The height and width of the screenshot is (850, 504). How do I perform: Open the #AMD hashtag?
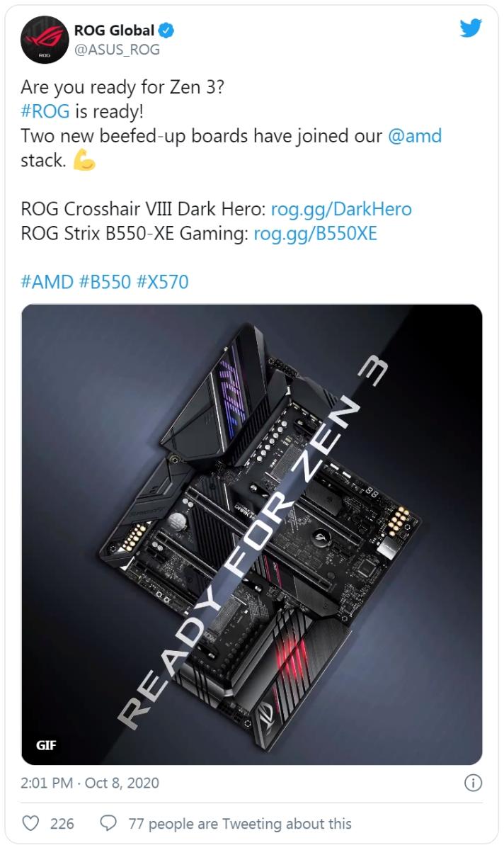coord(47,282)
